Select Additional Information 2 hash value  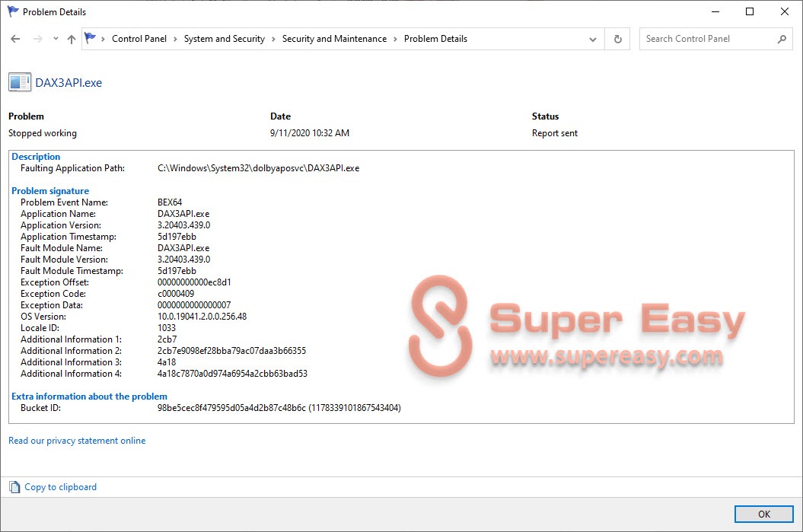tap(231, 351)
